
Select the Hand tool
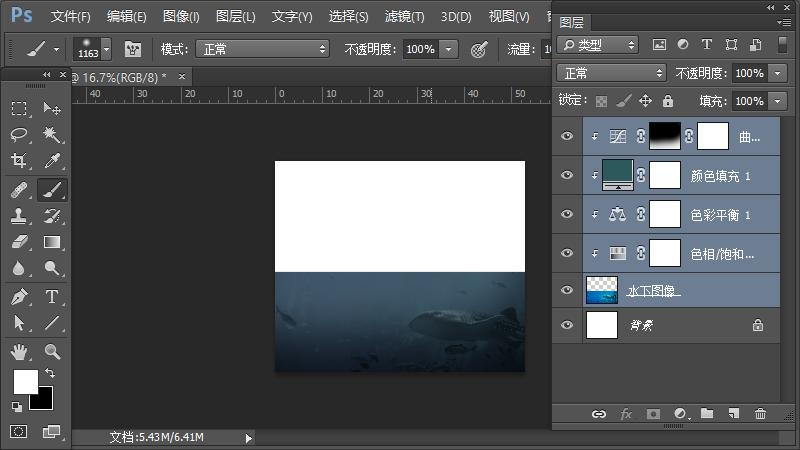pos(19,352)
